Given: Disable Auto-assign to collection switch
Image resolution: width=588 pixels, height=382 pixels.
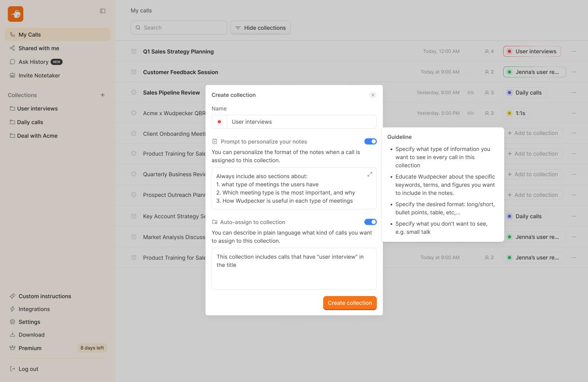Looking at the screenshot, I should tap(370, 222).
